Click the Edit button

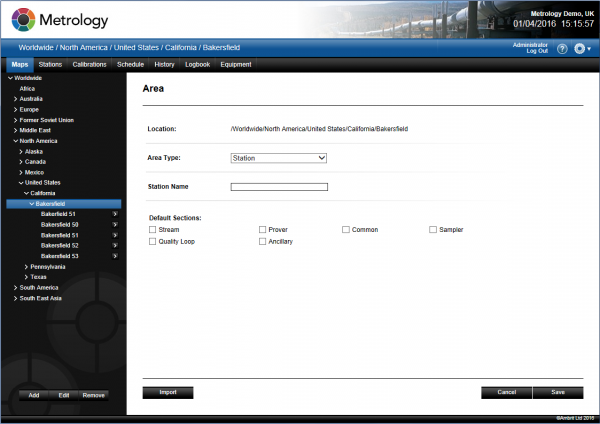pos(64,395)
